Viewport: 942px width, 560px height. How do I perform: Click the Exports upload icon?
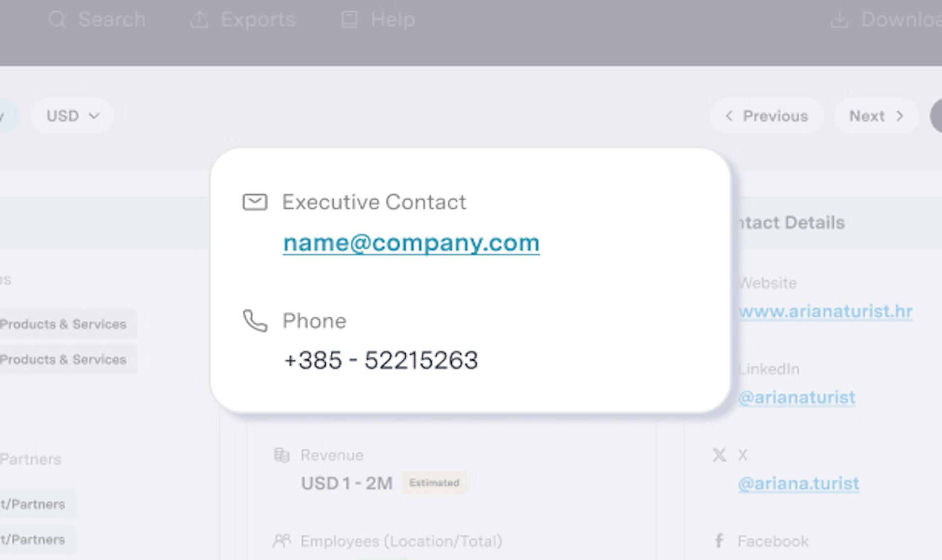(199, 20)
